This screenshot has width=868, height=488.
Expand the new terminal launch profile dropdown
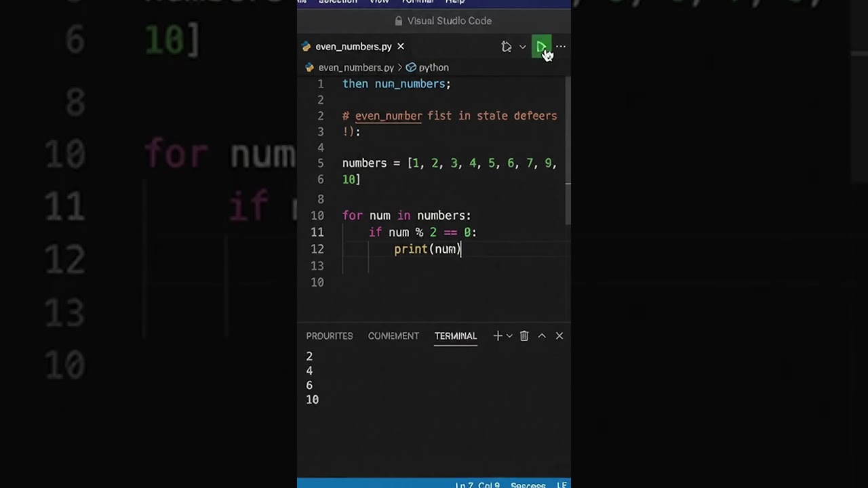click(509, 335)
